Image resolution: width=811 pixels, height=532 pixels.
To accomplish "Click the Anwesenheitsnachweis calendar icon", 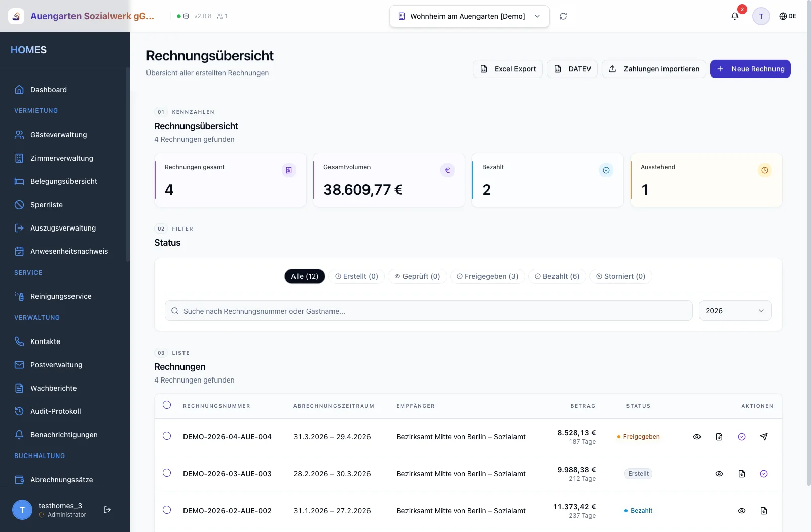I will point(19,251).
